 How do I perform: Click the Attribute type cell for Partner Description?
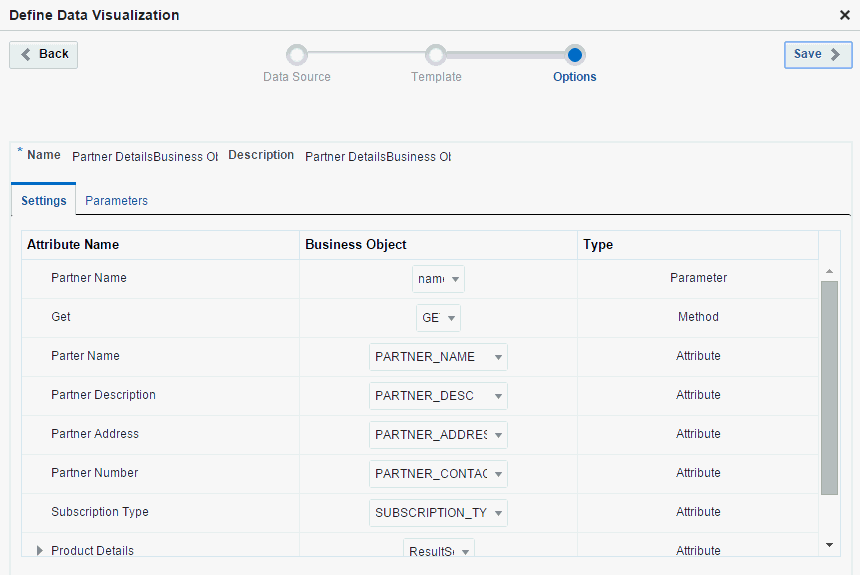[698, 395]
